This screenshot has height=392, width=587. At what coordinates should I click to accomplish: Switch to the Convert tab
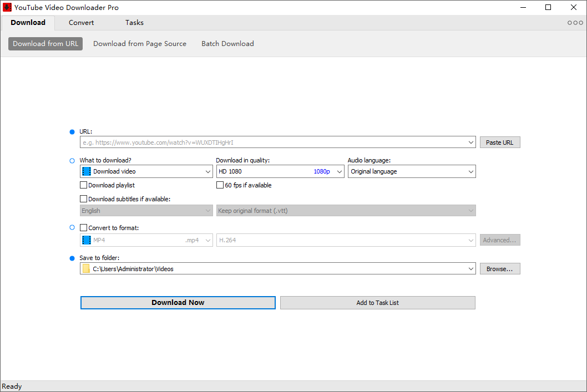[81, 22]
